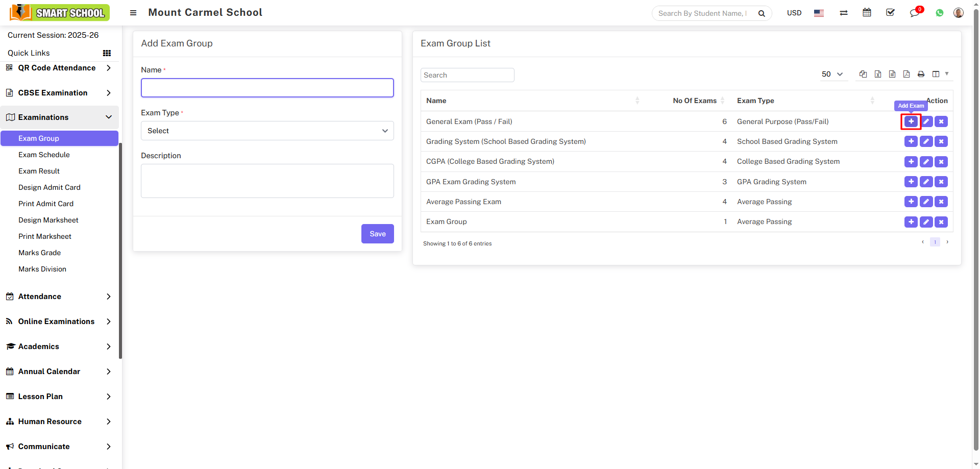Toggle the hamburger sidebar menu
Screen dimensions: 980x469
tap(133, 13)
